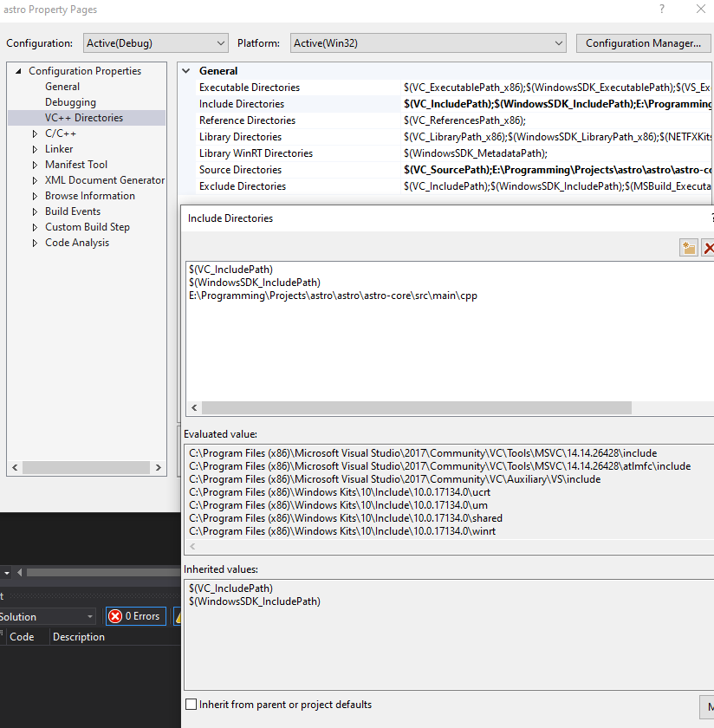714x728 pixels.
Task: Click the tree panel horizontal scrollbar thumb
Action: [x=87, y=467]
